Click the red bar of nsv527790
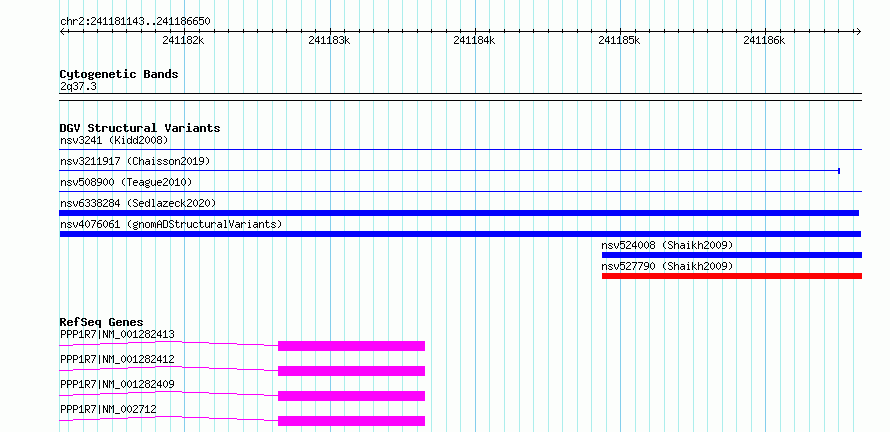Screen dimensions: 890x432 point(732,276)
